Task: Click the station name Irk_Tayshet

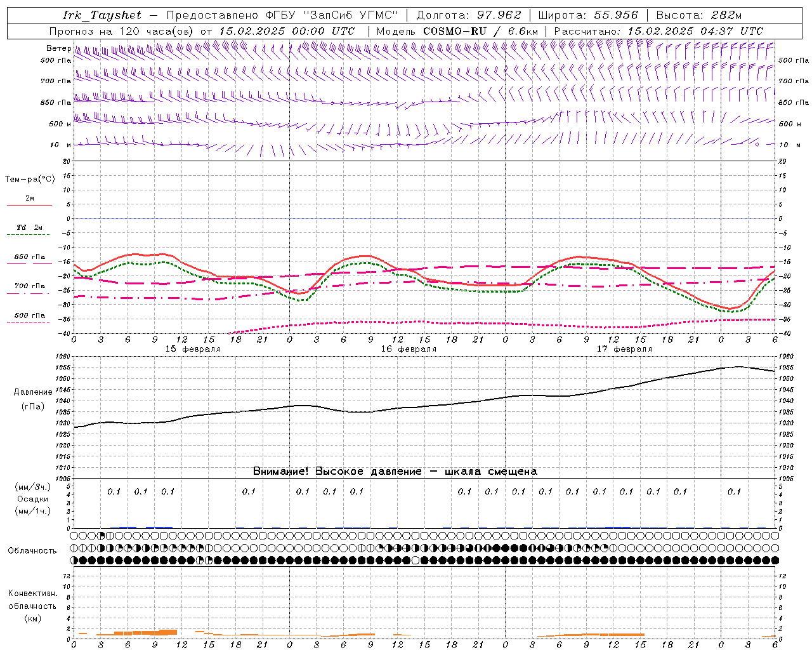Action: point(102,15)
